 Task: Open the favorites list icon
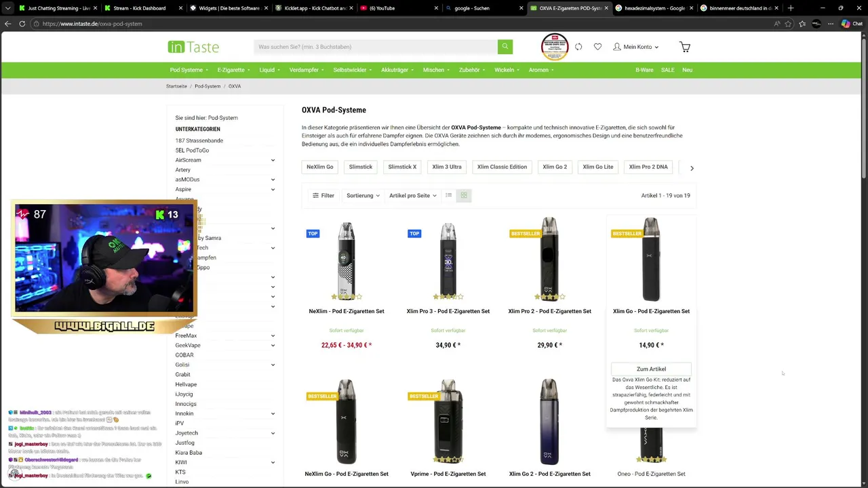(x=803, y=23)
